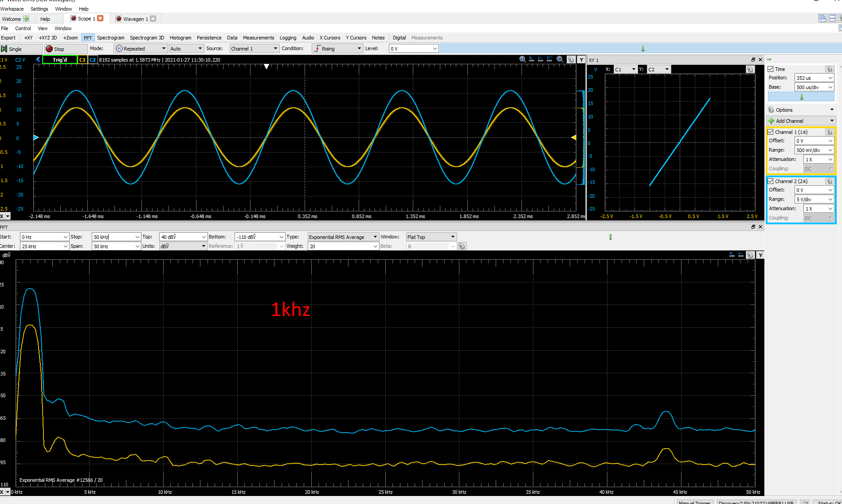Open the FFT Units dBV dropdown
Screen dimensions: 842x504
coord(183,246)
